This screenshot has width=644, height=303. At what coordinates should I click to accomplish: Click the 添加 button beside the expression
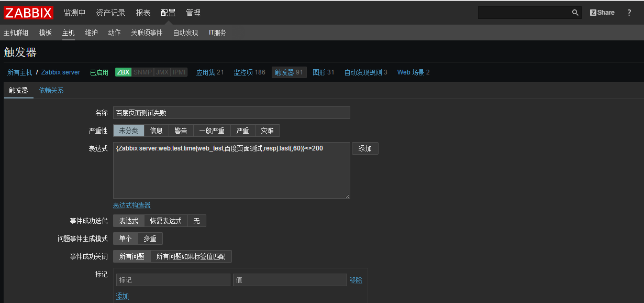(x=365, y=148)
